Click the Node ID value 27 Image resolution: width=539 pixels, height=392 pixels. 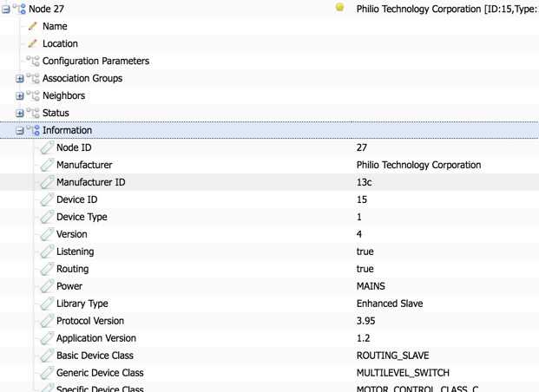coord(362,147)
